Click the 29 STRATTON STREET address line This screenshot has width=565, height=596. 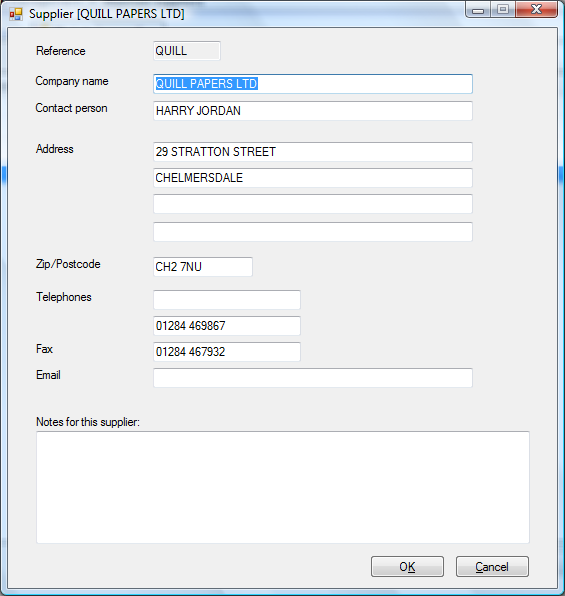(313, 152)
